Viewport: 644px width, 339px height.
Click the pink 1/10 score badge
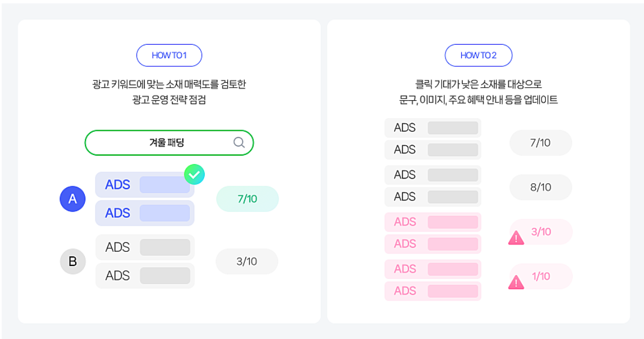coord(542,276)
